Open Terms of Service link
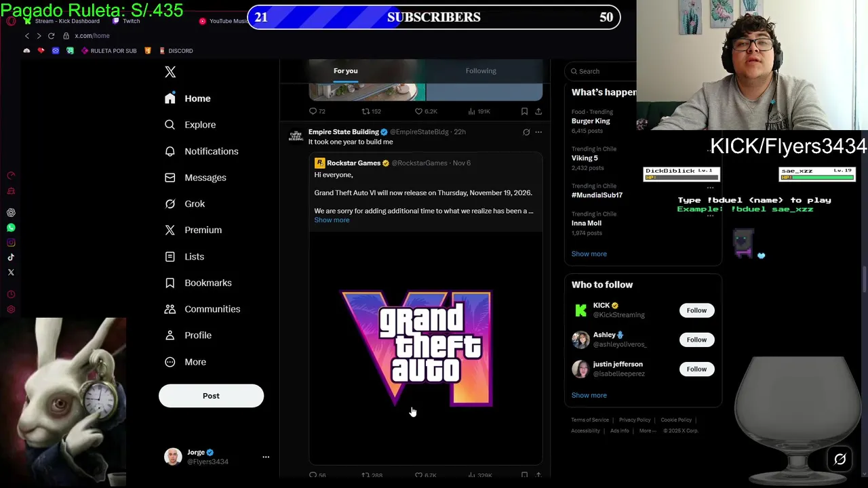 click(590, 420)
